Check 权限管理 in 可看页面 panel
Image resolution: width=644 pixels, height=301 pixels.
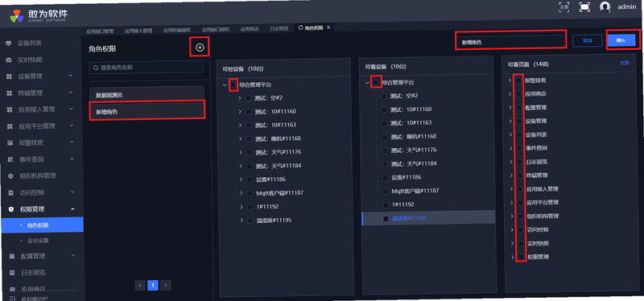click(x=521, y=257)
